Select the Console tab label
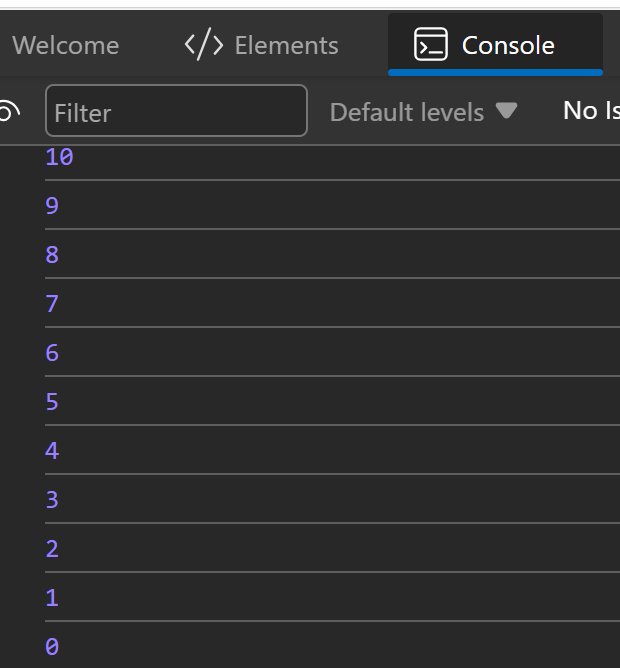Screen dimensions: 620x668 [508, 45]
